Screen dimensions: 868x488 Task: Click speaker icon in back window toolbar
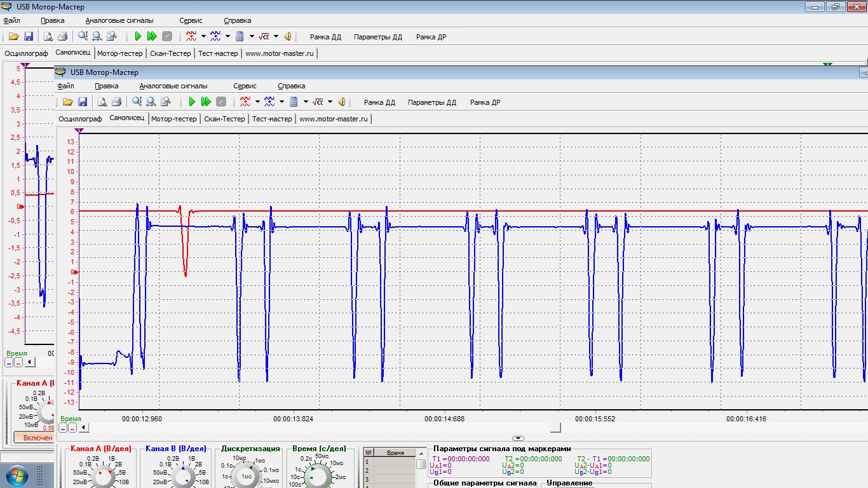pos(288,36)
